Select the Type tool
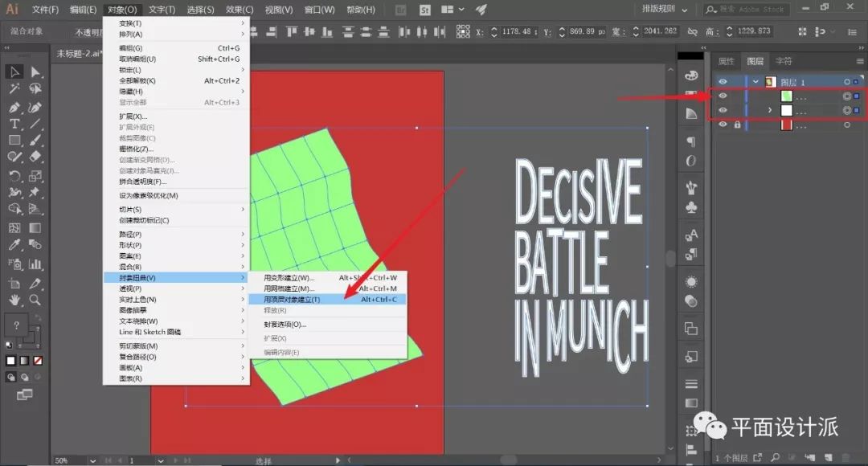The width and height of the screenshot is (868, 466). [x=14, y=124]
